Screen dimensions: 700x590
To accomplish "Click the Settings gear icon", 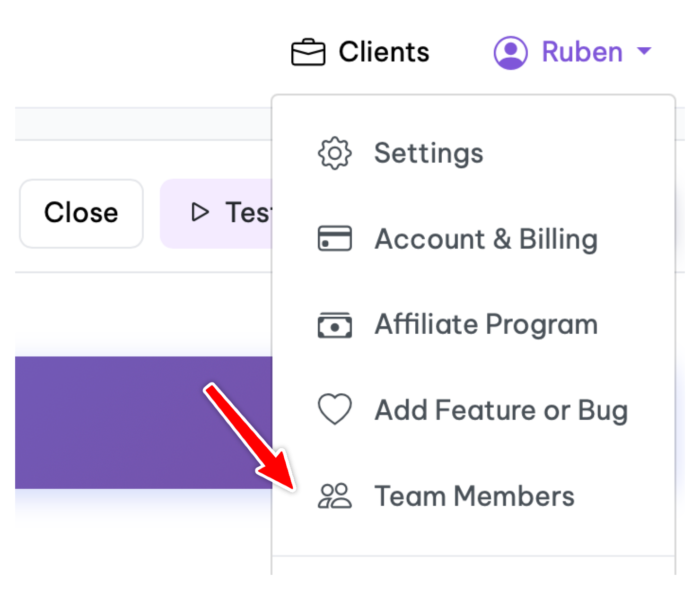I will point(334,153).
